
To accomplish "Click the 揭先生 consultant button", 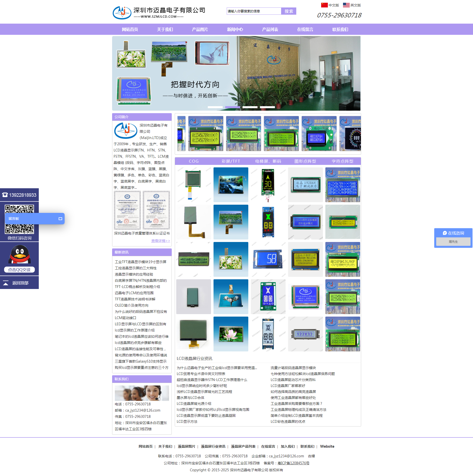I will [453, 242].
